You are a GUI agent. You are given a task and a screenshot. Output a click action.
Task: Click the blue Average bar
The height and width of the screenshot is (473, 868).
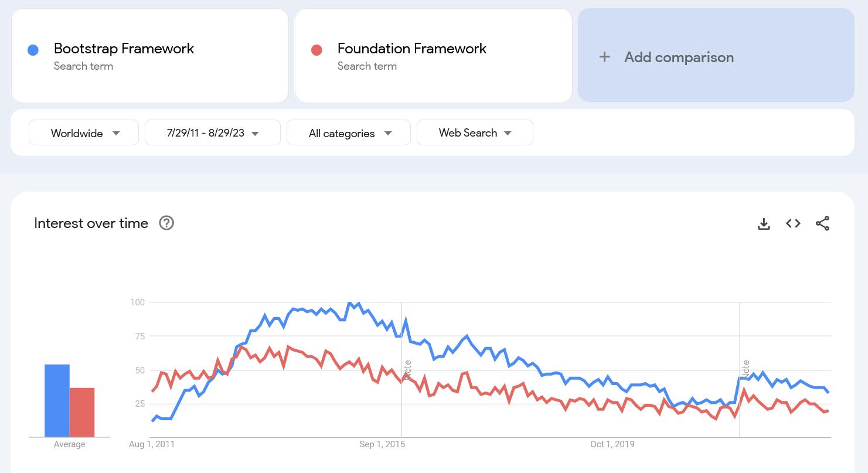tap(57, 400)
